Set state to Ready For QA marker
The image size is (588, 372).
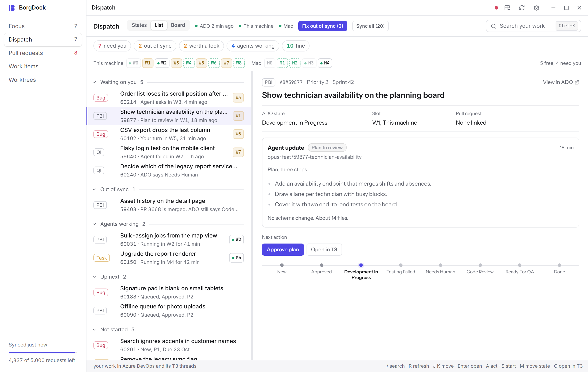coord(520,265)
